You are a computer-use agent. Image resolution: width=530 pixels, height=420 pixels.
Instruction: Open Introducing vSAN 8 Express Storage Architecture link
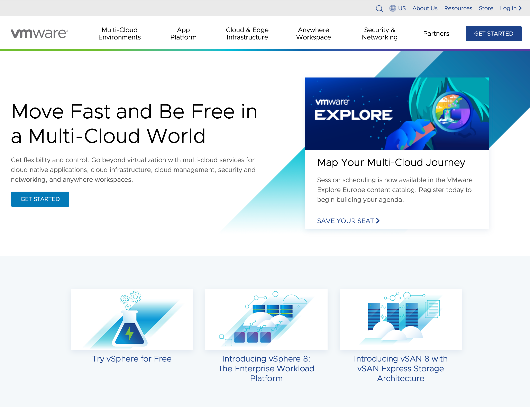tap(401, 368)
